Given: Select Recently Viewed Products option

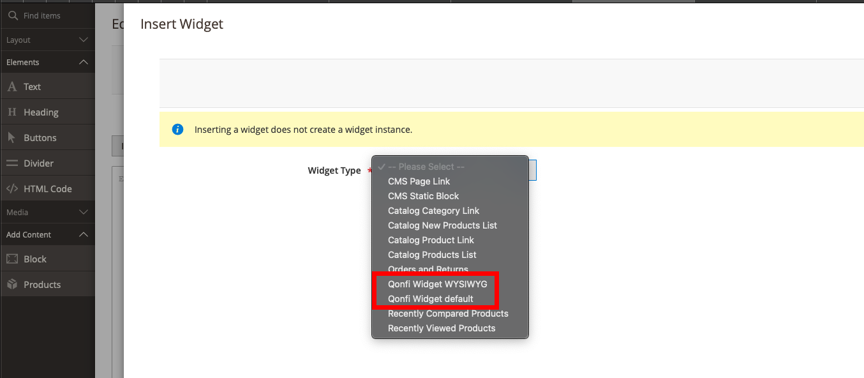Looking at the screenshot, I should 450,328.
